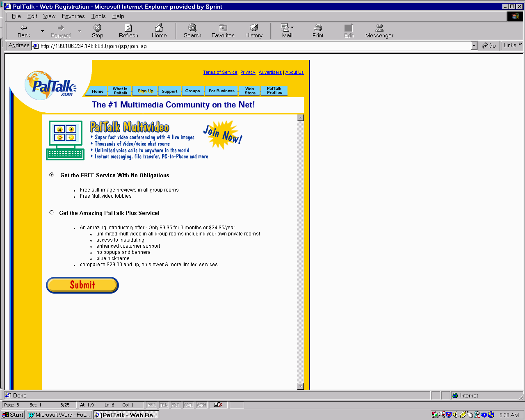Click the mouse tray icon

470,415
